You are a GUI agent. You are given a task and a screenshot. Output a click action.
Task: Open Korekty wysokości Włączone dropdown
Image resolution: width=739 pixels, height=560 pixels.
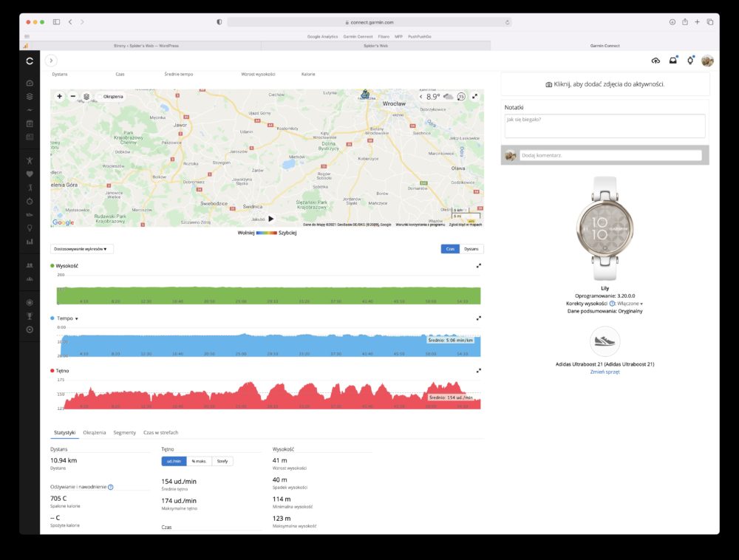(x=630, y=304)
